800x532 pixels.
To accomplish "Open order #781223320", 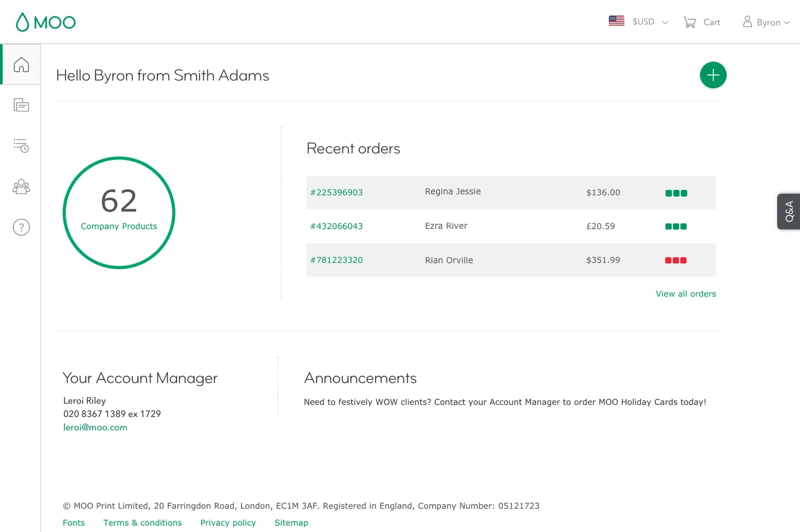I will pyautogui.click(x=336, y=260).
